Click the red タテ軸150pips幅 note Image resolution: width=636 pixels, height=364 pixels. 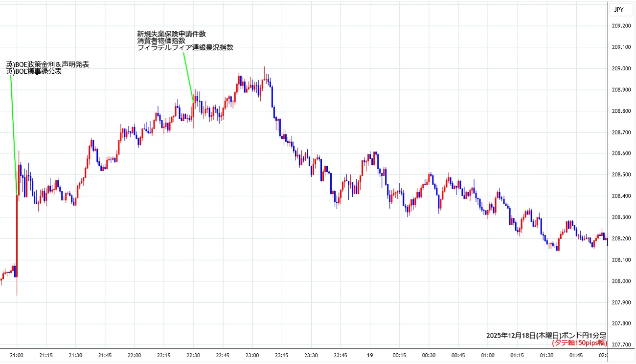pos(579,343)
